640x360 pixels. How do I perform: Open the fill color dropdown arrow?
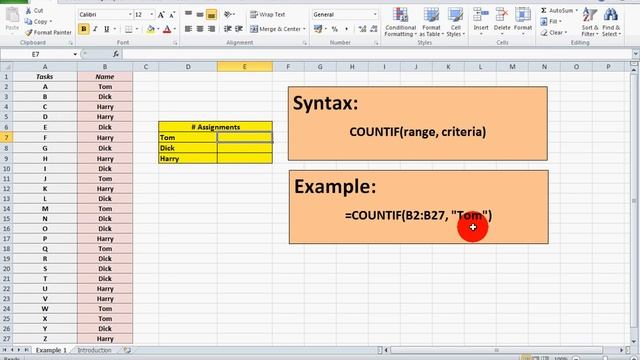pos(158,29)
